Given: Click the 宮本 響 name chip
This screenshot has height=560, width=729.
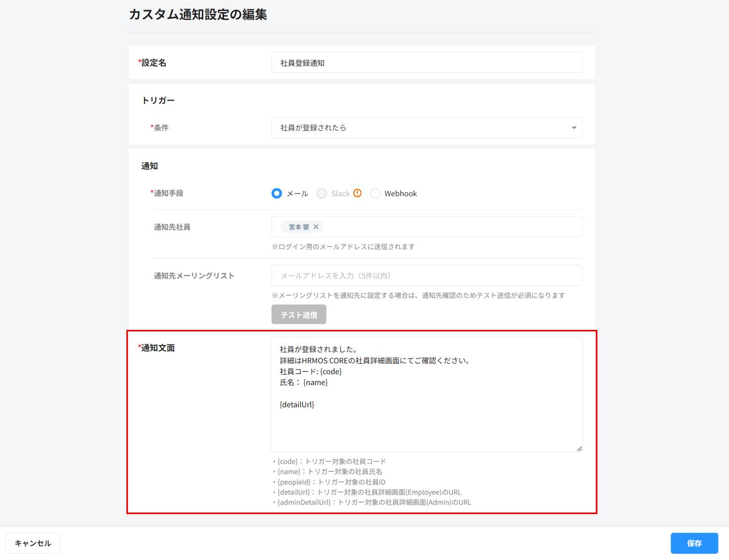Looking at the screenshot, I should pos(299,227).
